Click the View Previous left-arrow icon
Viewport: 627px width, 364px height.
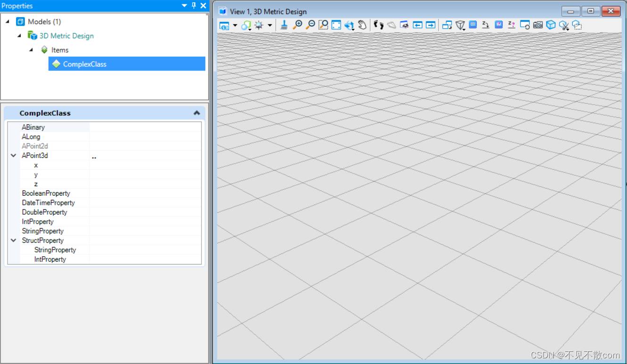coord(418,25)
